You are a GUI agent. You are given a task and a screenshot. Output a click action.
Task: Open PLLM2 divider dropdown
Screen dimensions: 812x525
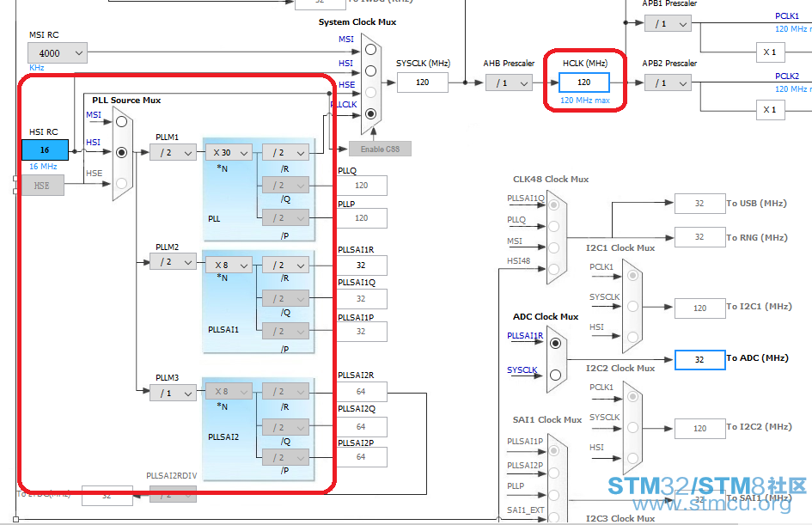(x=173, y=262)
